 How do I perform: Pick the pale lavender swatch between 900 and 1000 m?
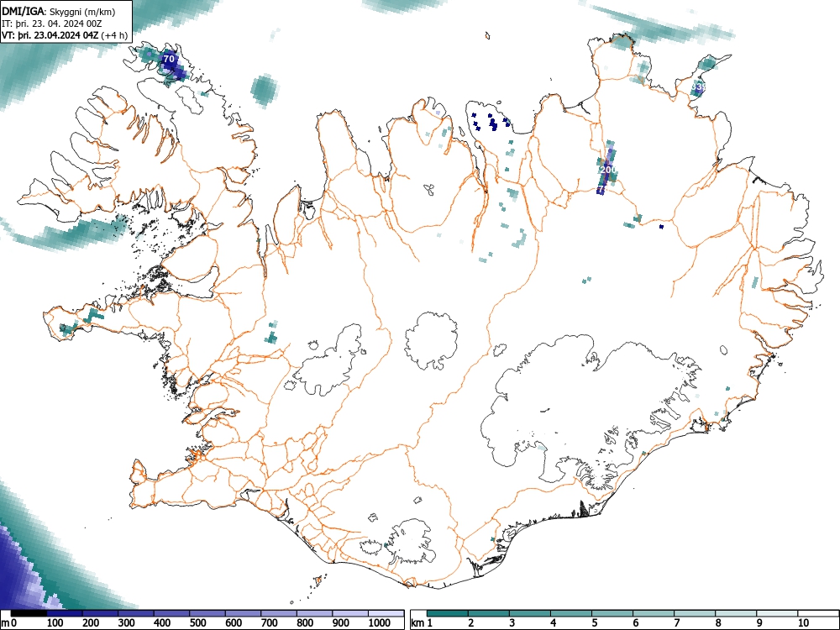point(350,613)
